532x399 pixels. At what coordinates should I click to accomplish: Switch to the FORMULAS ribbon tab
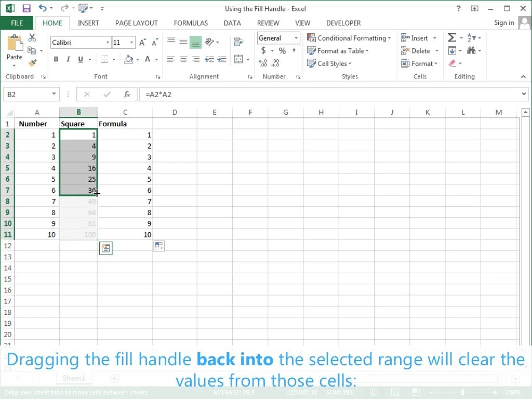coord(191,23)
